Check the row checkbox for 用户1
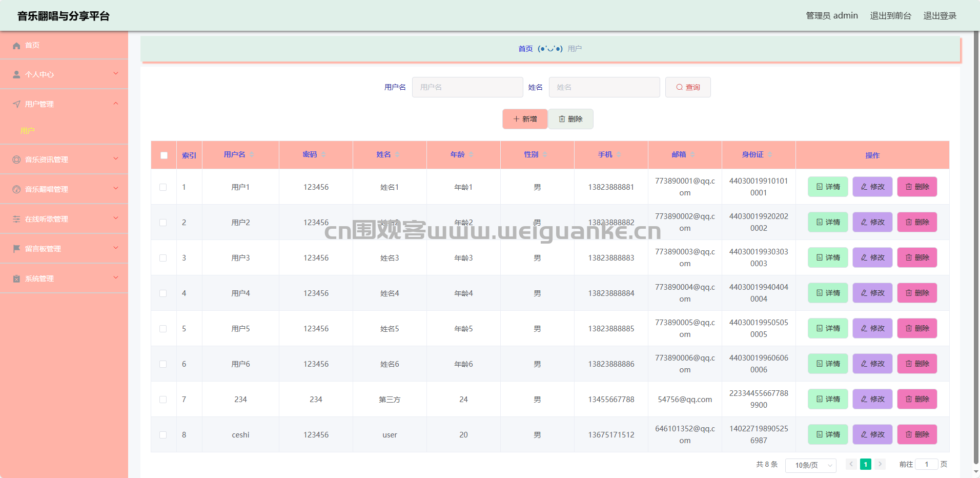 pos(163,187)
